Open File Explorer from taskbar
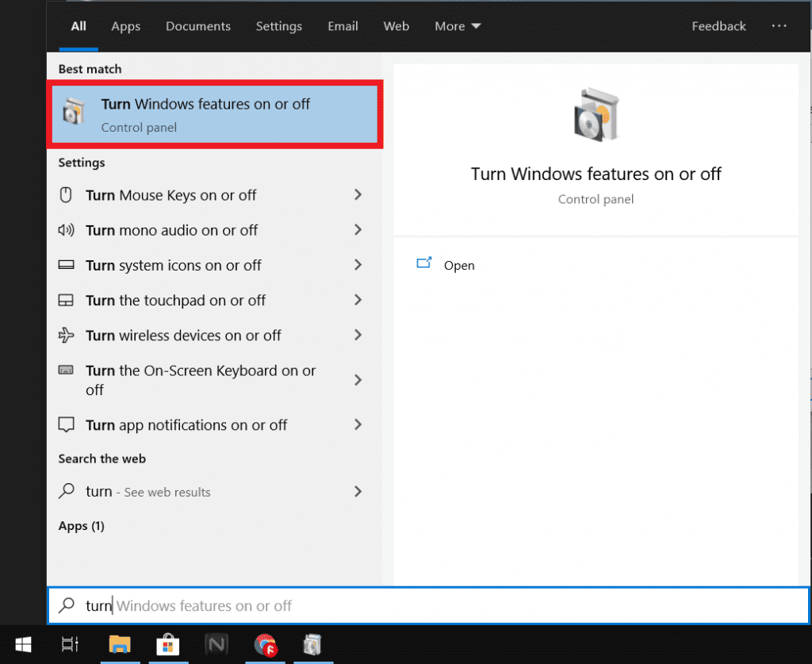Screen dimensions: 812x664 pyautogui.click(x=120, y=645)
